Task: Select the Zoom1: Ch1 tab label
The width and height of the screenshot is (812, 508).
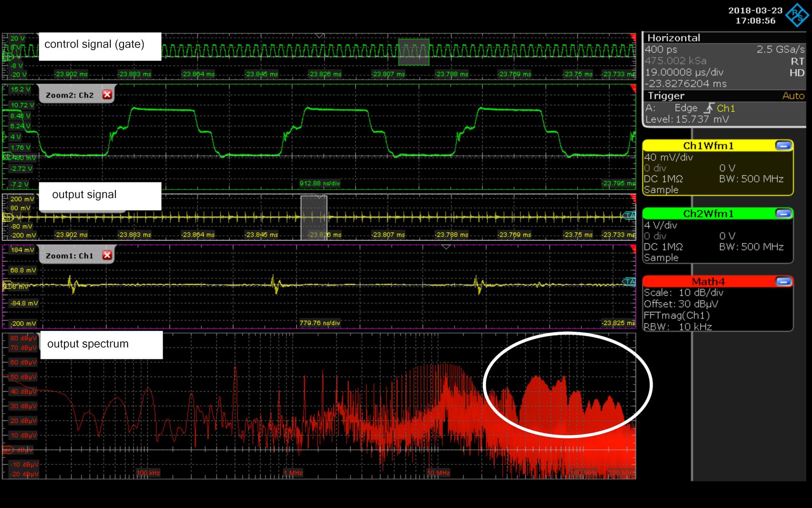Action: pos(69,256)
